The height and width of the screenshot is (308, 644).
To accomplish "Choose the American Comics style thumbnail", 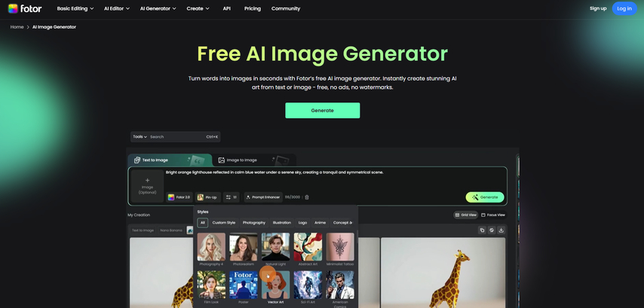I will [340, 285].
